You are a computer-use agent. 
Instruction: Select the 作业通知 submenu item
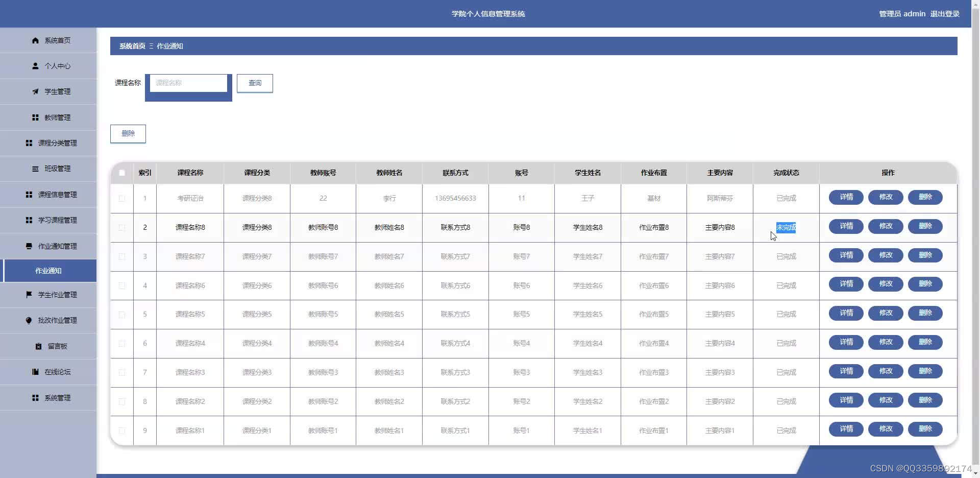coord(48,271)
